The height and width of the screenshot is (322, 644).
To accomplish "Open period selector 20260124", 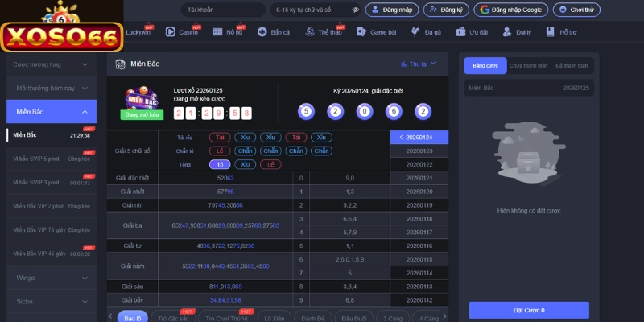I will click(419, 138).
